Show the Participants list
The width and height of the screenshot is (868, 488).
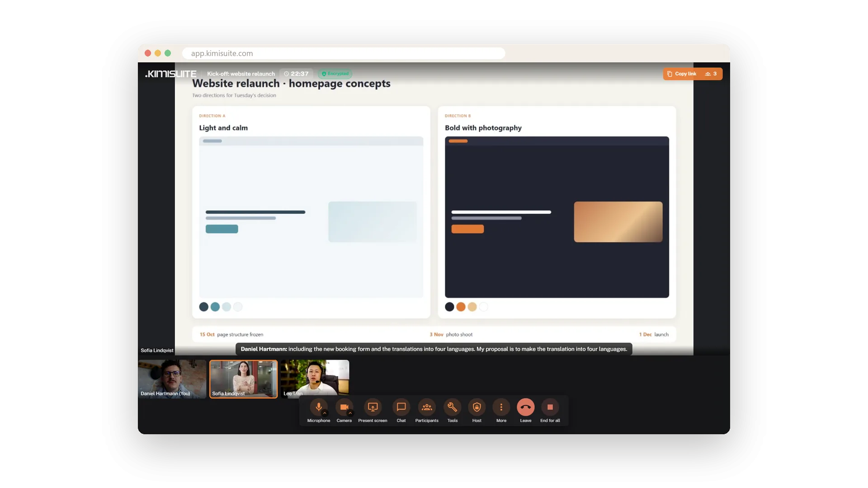click(x=427, y=407)
